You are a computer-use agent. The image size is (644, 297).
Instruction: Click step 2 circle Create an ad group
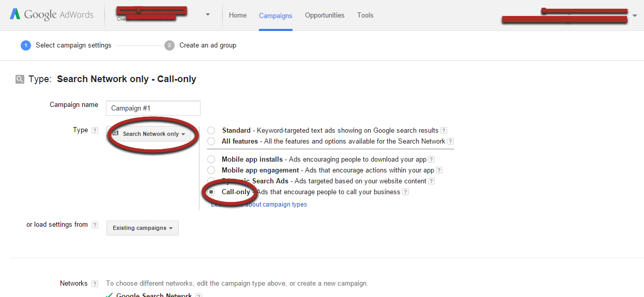pos(170,45)
